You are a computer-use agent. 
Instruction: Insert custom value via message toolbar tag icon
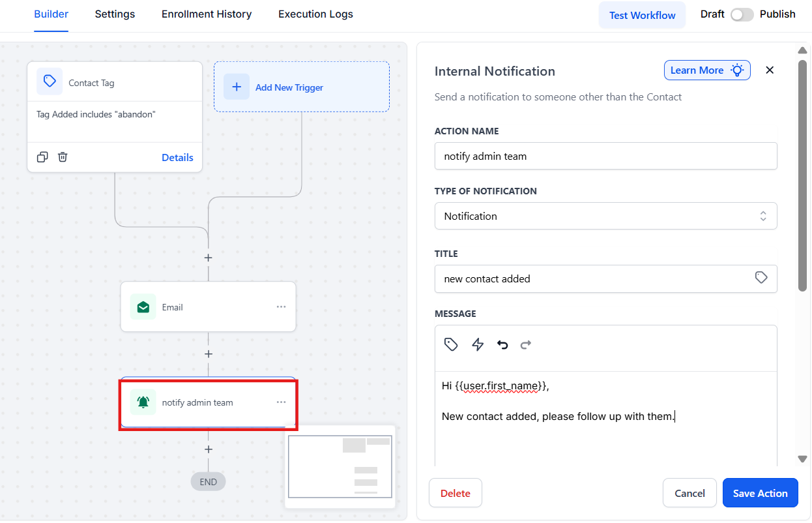coord(451,344)
